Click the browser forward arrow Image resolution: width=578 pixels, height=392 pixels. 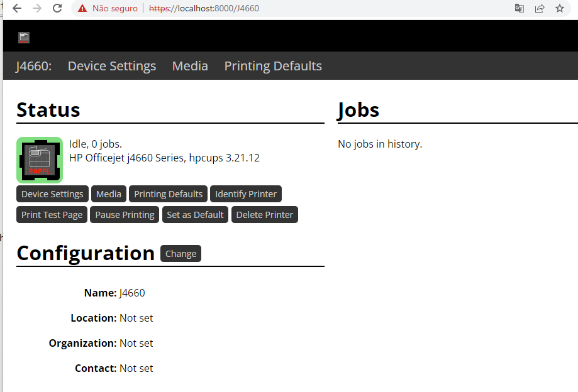pyautogui.click(x=37, y=8)
